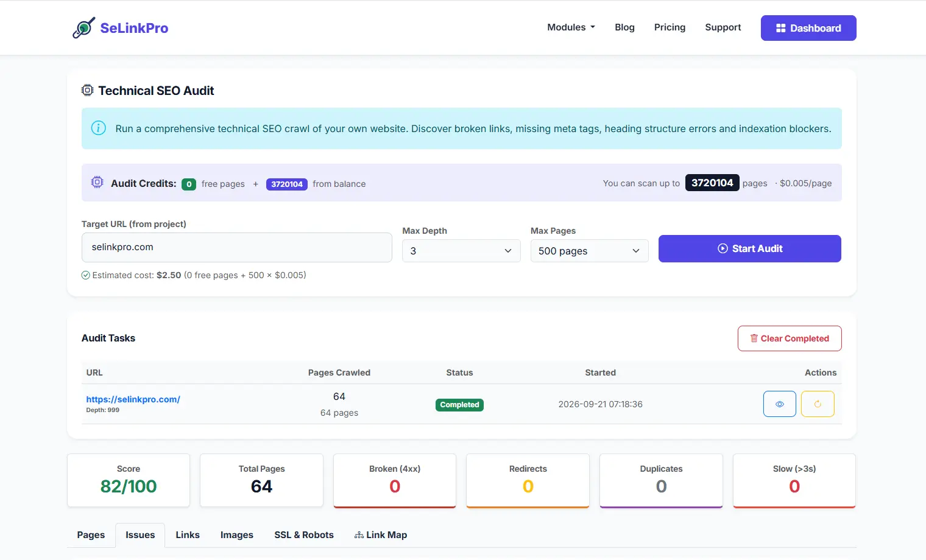Open the Pricing page

(x=670, y=27)
